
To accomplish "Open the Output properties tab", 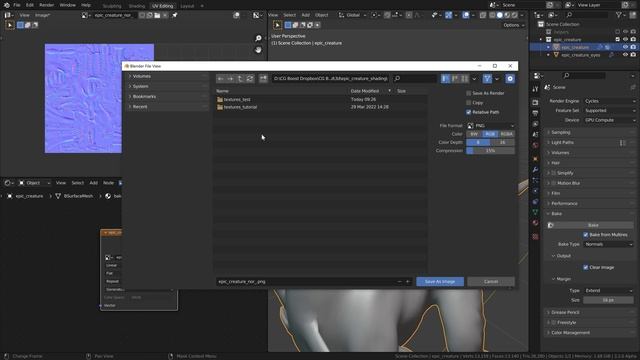I will [x=535, y=113].
